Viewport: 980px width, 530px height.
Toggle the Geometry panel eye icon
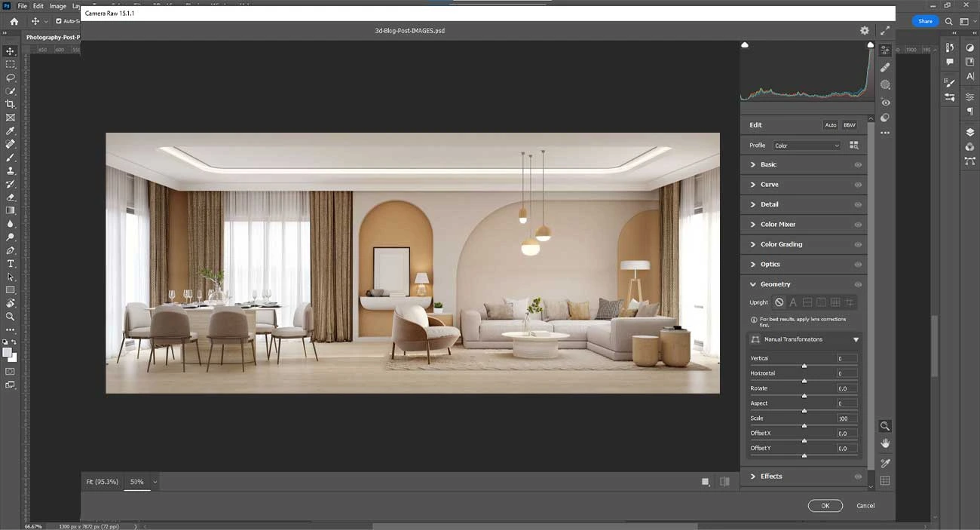coord(858,284)
